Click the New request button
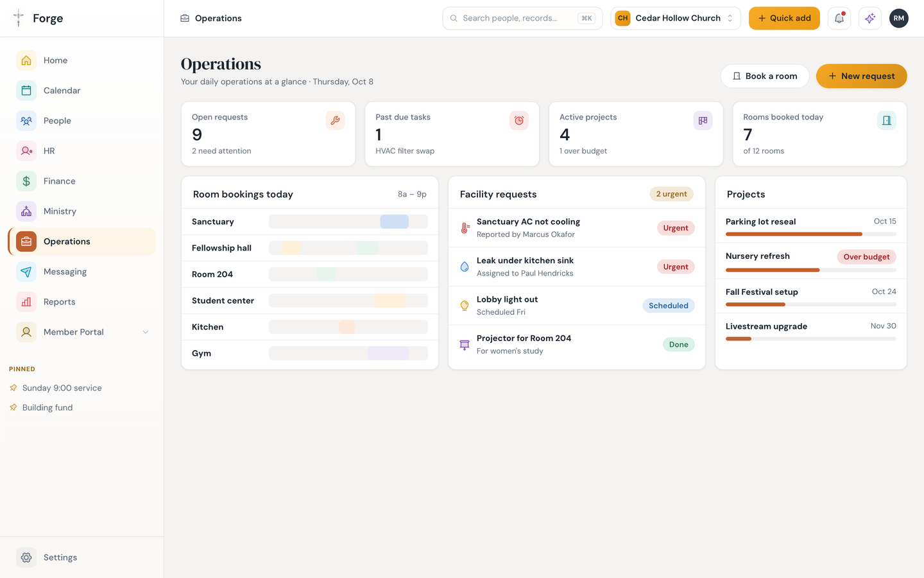The width and height of the screenshot is (924, 578). click(x=861, y=76)
